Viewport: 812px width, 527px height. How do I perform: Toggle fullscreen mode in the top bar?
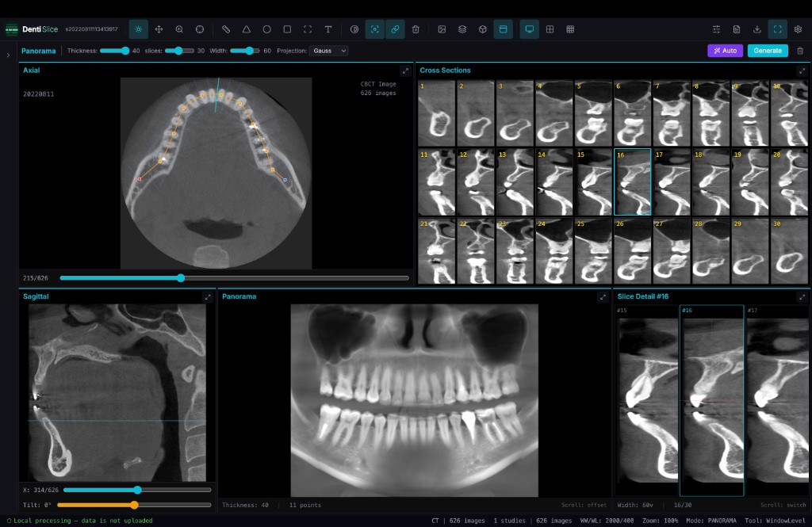[778, 29]
